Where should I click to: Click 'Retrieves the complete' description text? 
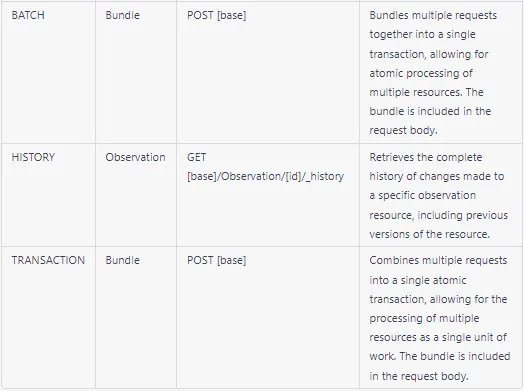click(x=426, y=157)
